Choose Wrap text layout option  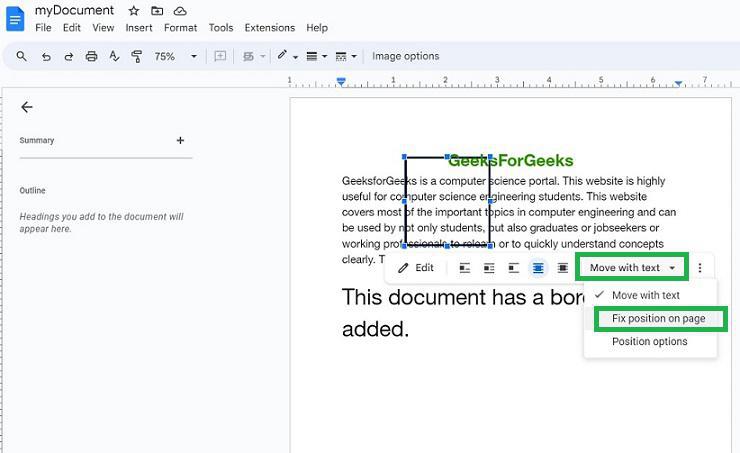[489, 268]
